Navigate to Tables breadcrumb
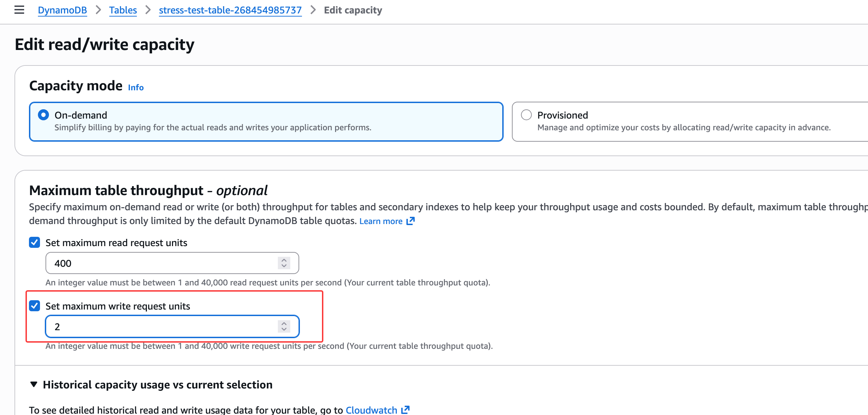The image size is (868, 415). (123, 10)
